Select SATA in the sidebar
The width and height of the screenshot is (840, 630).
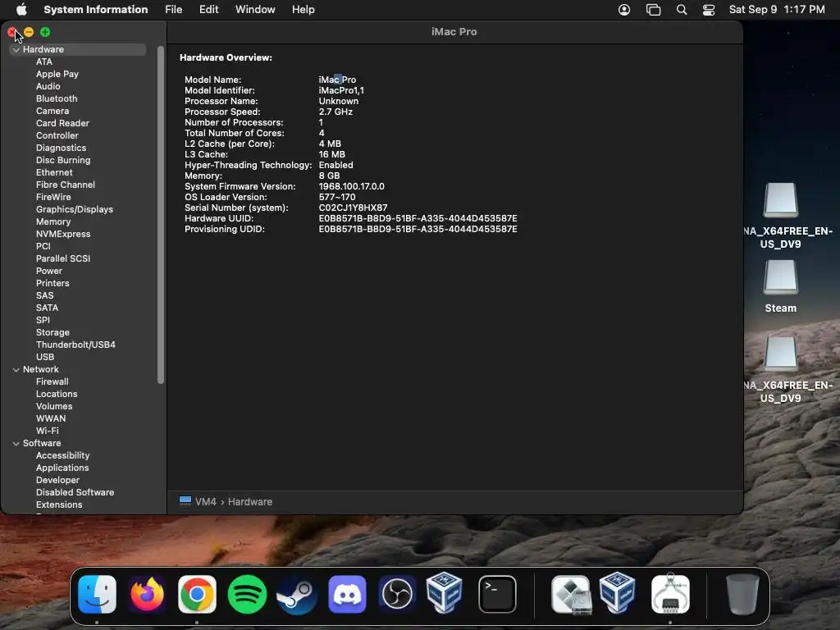[47, 308]
